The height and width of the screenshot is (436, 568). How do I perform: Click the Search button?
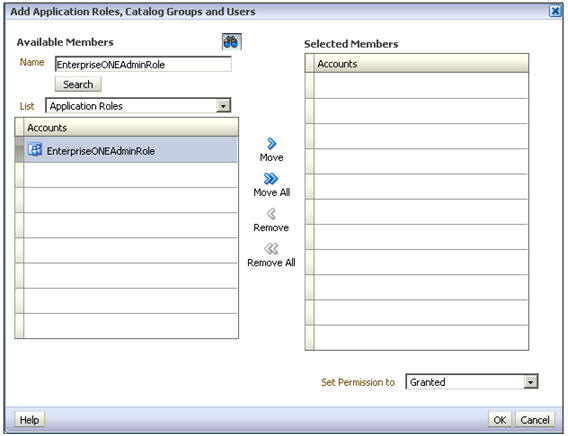coord(78,84)
